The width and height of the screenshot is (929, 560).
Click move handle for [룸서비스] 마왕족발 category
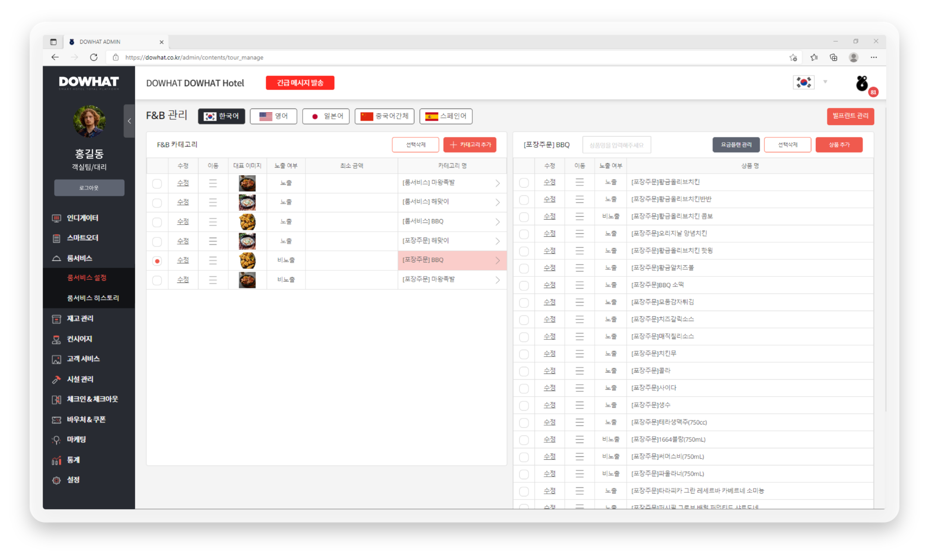tap(213, 183)
